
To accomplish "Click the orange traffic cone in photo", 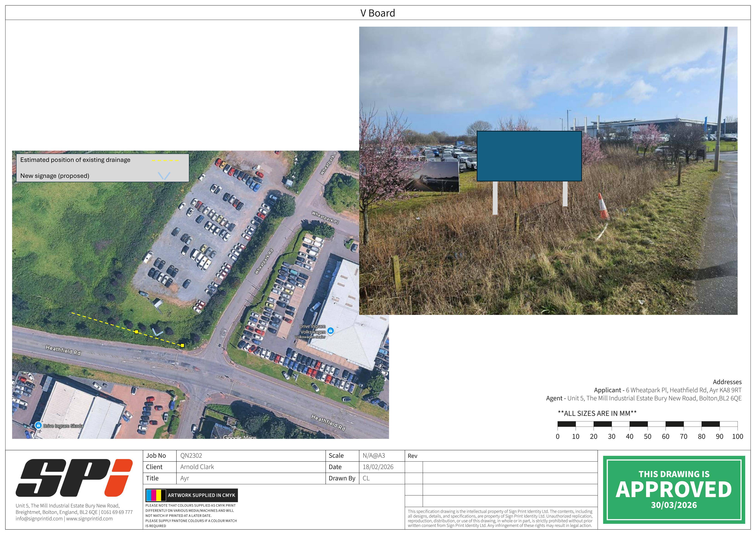I will pos(603,206).
